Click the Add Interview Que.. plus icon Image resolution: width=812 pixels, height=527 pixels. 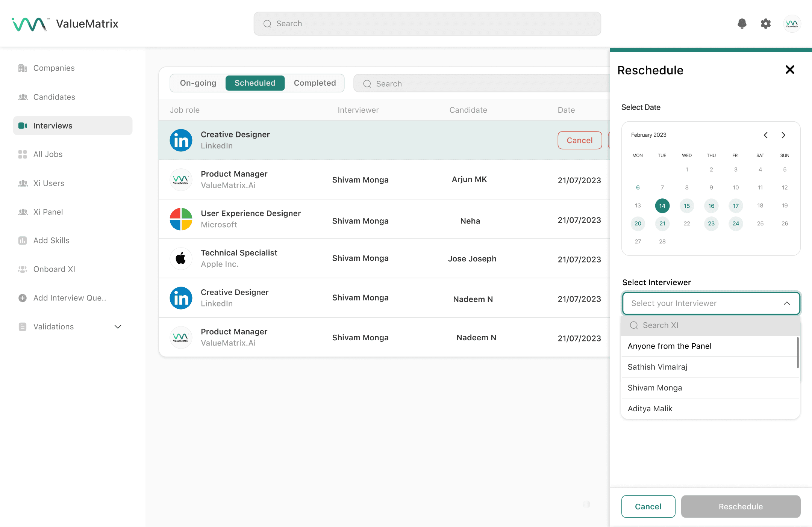coord(23,298)
